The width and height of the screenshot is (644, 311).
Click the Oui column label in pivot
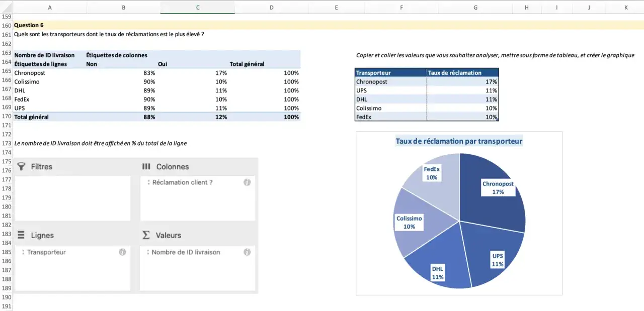coord(163,64)
